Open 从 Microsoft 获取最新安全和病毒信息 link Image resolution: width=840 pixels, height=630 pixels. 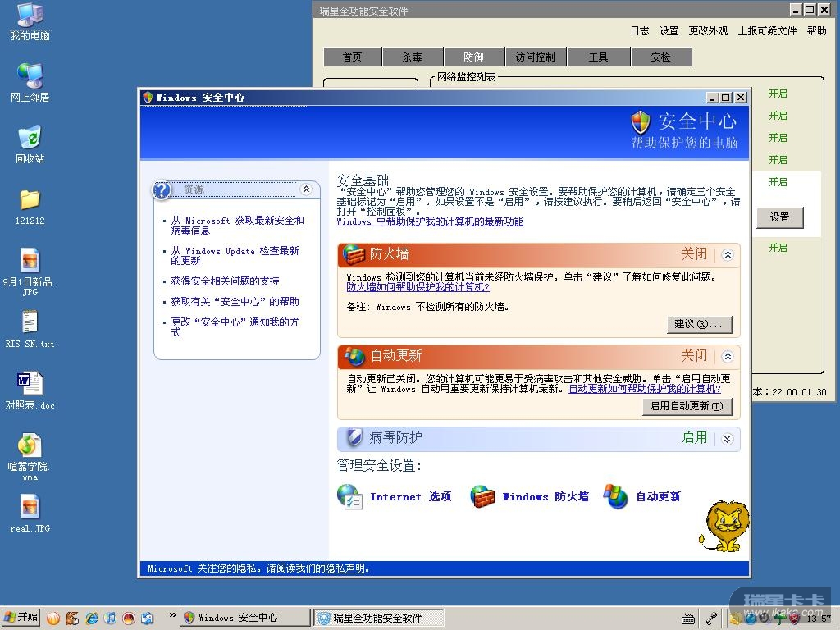pyautogui.click(x=237, y=225)
